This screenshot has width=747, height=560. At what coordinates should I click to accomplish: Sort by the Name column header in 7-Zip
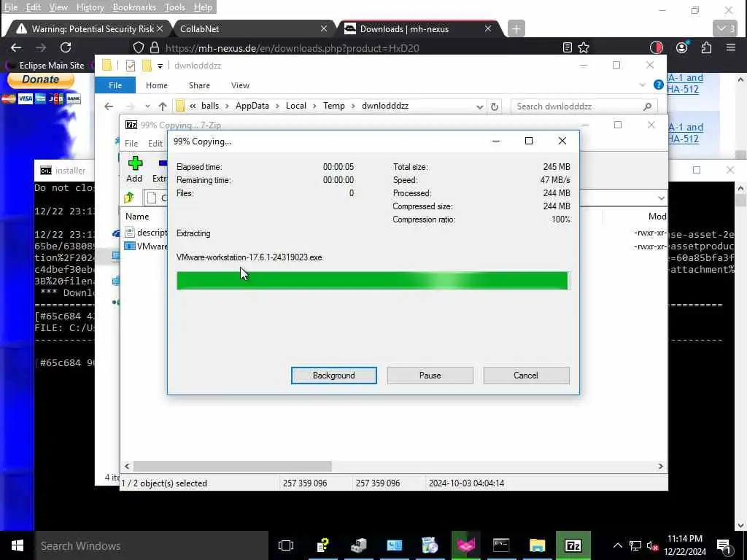coord(137,216)
